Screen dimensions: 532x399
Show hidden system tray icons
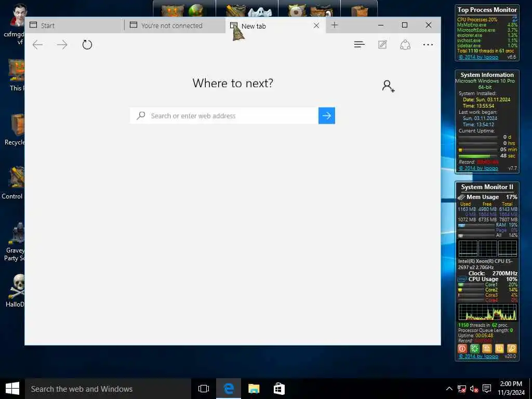(449, 389)
